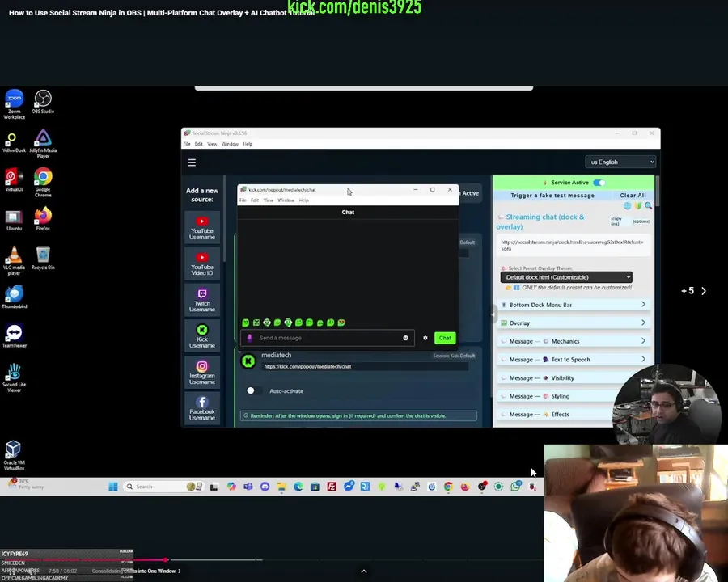Viewport: 728px width, 582px height.
Task: Expand the Bottom Dock Menu Bar section
Action: coord(574,305)
